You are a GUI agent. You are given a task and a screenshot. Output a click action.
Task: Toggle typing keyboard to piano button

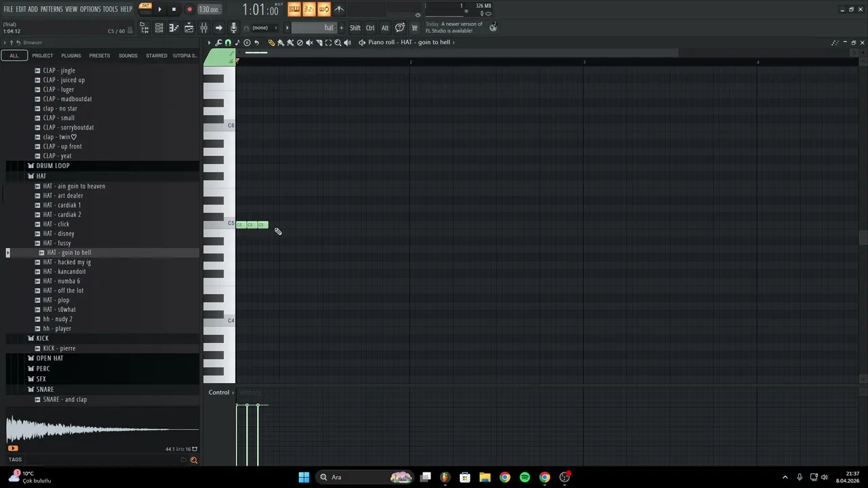294,9
